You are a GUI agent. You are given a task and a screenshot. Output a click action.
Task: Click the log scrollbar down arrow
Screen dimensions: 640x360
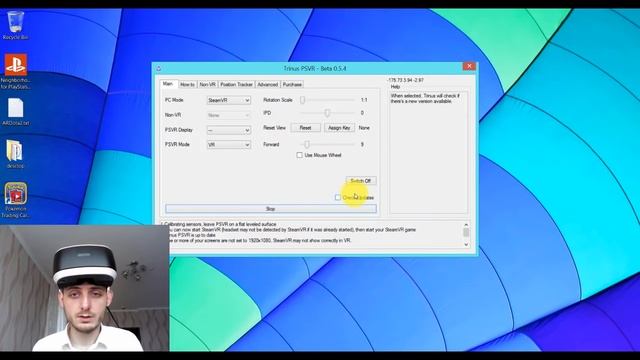tap(466, 244)
